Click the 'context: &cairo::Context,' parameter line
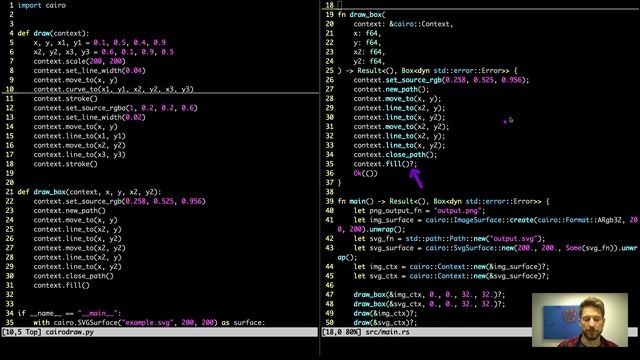Image resolution: width=640 pixels, height=360 pixels. 403,24
